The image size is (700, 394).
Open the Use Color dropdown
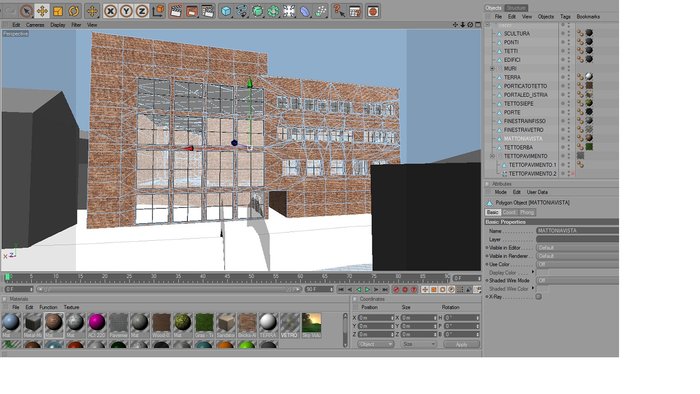pyautogui.click(x=577, y=264)
